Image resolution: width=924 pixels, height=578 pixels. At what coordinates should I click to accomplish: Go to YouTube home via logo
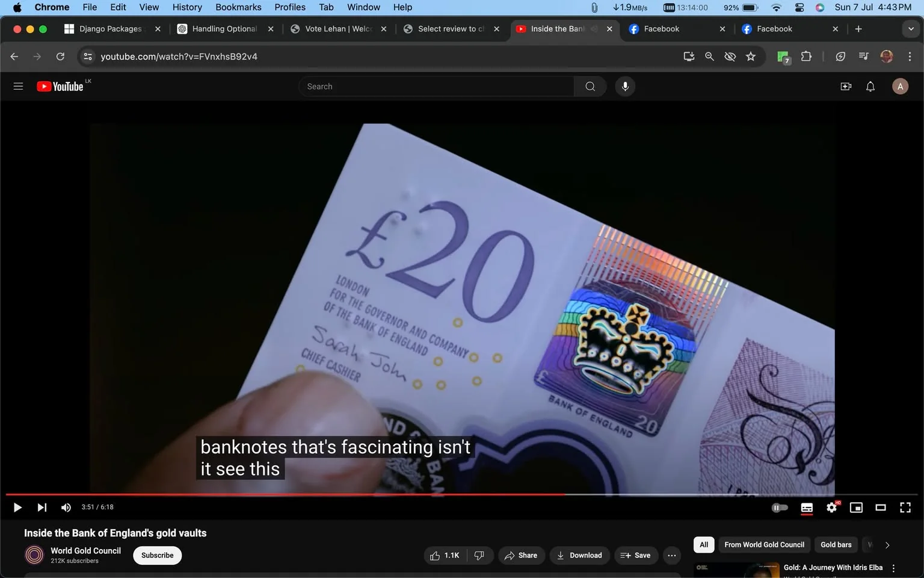coord(60,87)
